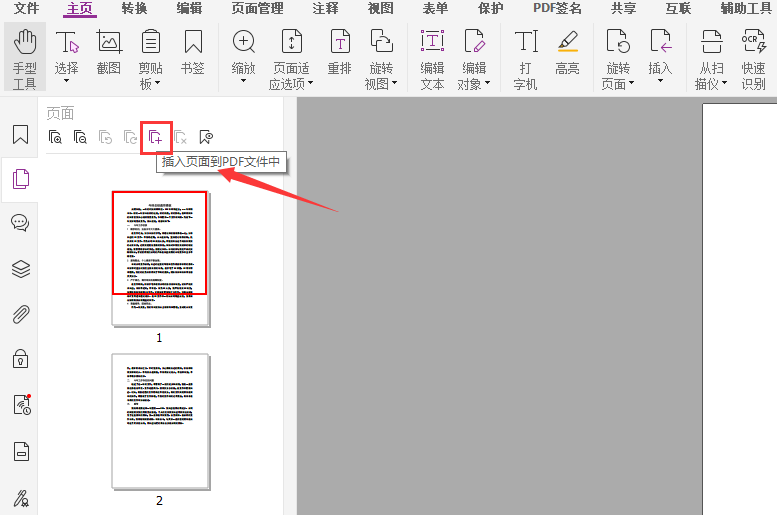
Task: Open the Security lock panel in sidebar
Action: tap(20, 359)
